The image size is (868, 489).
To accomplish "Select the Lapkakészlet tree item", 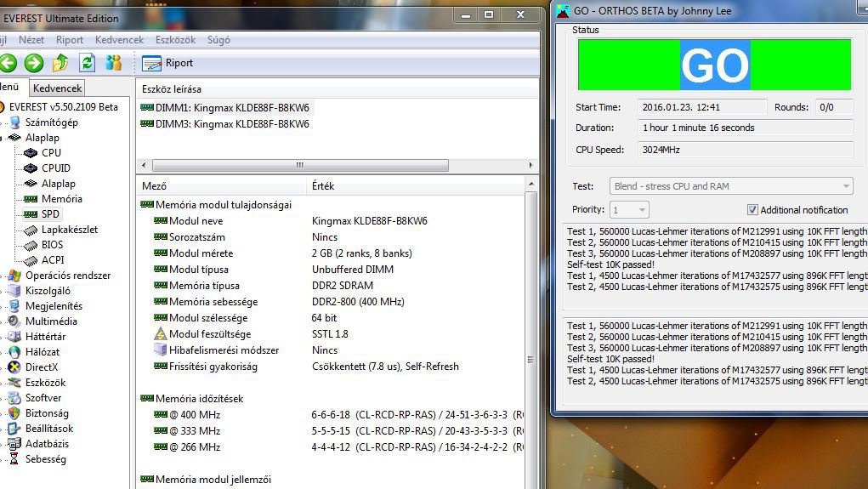I will click(69, 230).
